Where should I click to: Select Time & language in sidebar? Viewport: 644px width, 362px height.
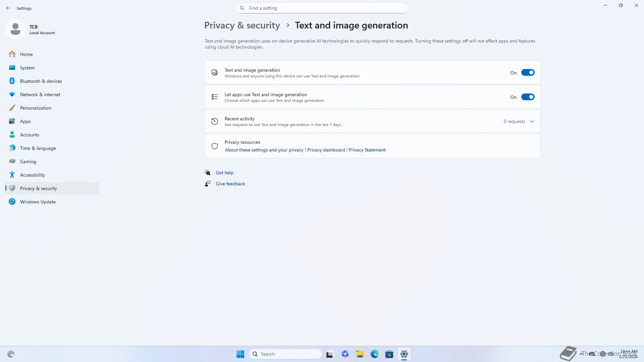point(38,148)
